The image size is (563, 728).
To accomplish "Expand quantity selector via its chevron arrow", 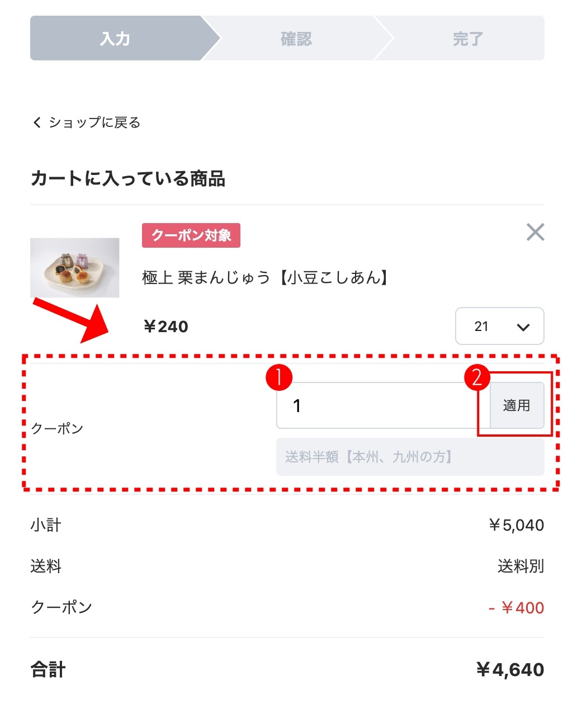I will 523,327.
